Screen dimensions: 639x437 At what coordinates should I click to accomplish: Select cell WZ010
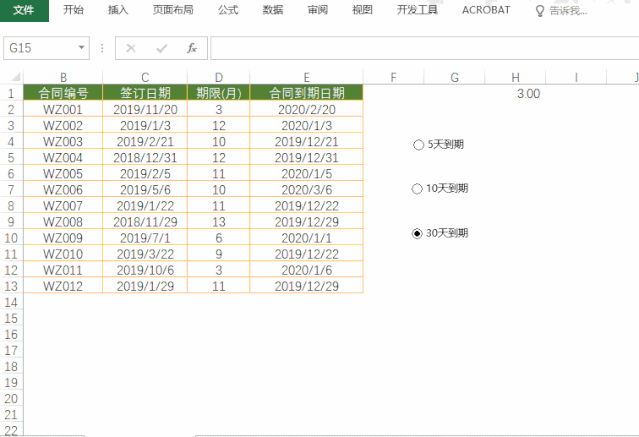[63, 254]
